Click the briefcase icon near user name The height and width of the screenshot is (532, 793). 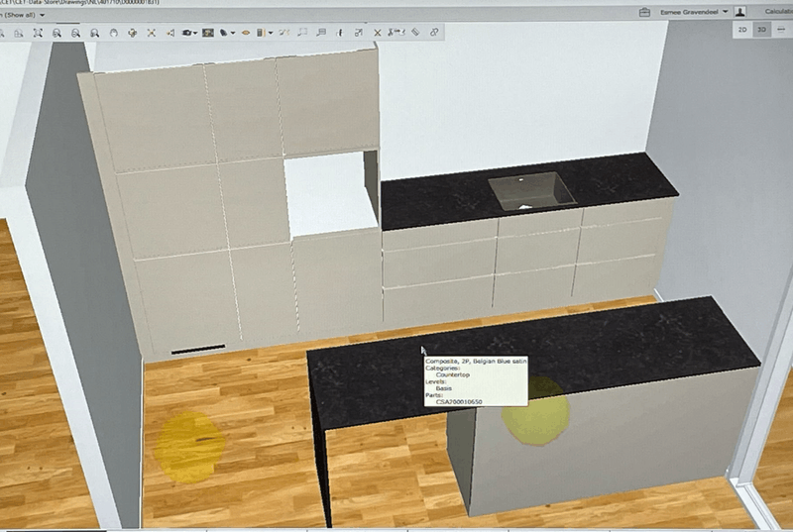tap(644, 12)
